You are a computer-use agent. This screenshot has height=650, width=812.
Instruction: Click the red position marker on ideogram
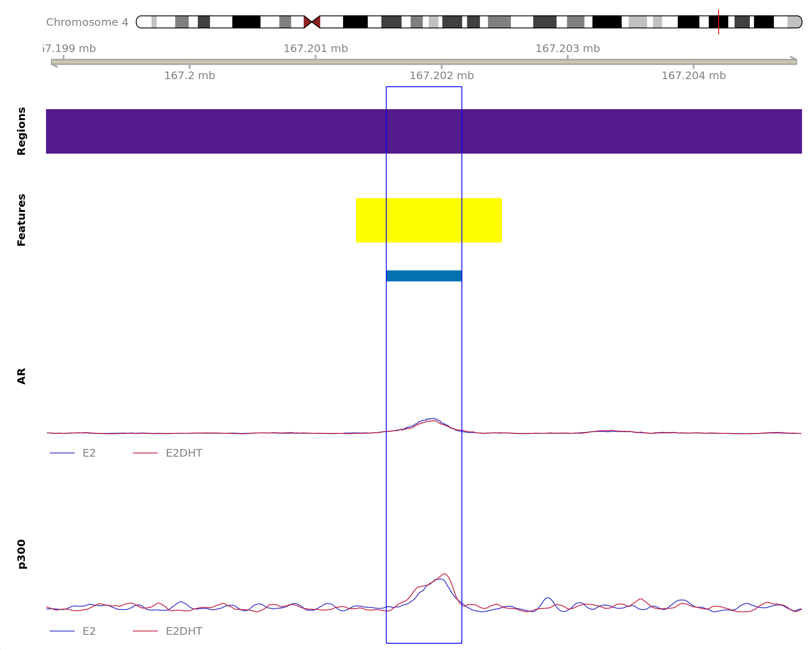tap(718, 22)
